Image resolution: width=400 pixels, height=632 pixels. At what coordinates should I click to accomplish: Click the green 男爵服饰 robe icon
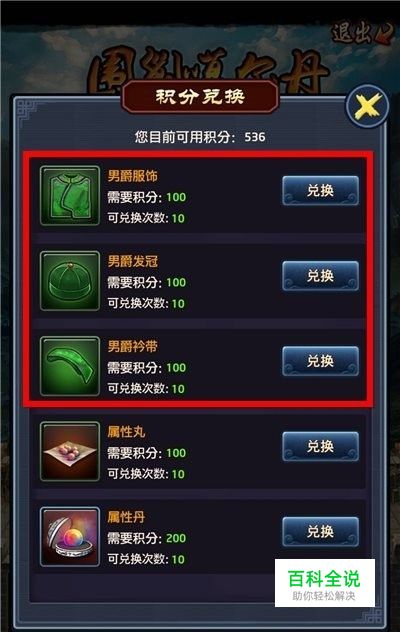click(70, 195)
